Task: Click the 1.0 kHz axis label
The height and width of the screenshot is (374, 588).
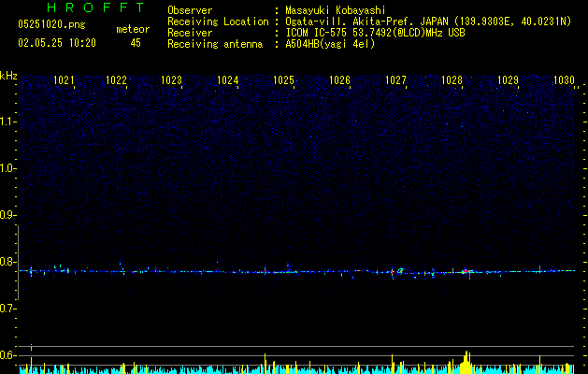Action: [7, 168]
